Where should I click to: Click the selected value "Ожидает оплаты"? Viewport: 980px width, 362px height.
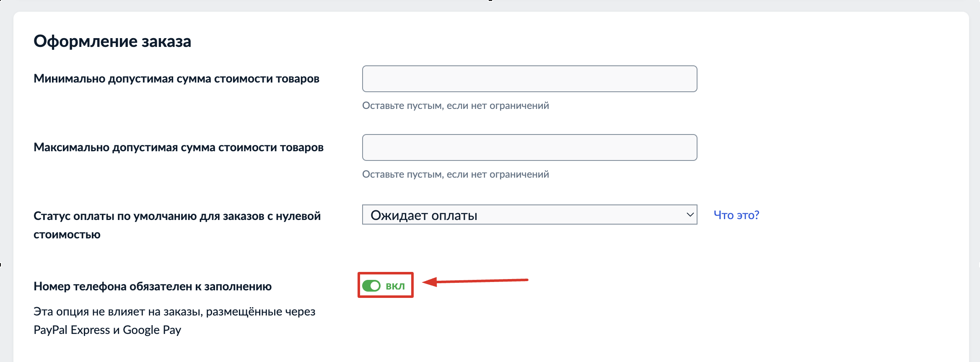tap(424, 215)
